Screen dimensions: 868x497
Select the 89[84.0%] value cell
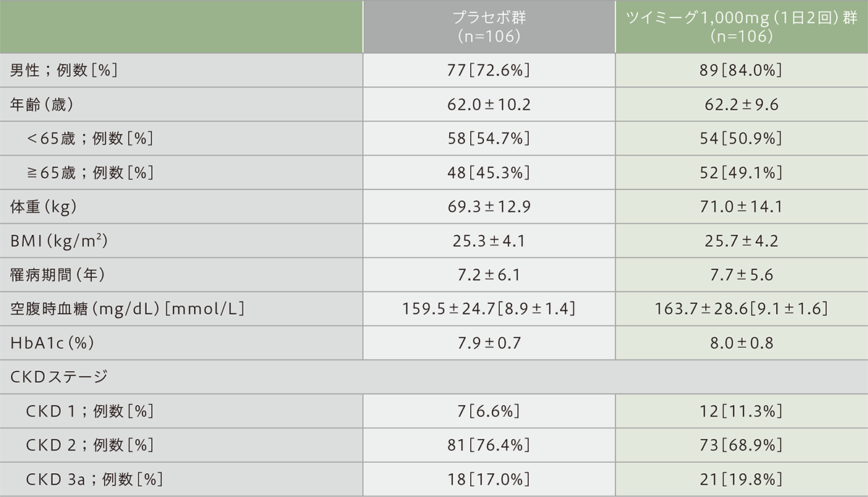(x=741, y=70)
